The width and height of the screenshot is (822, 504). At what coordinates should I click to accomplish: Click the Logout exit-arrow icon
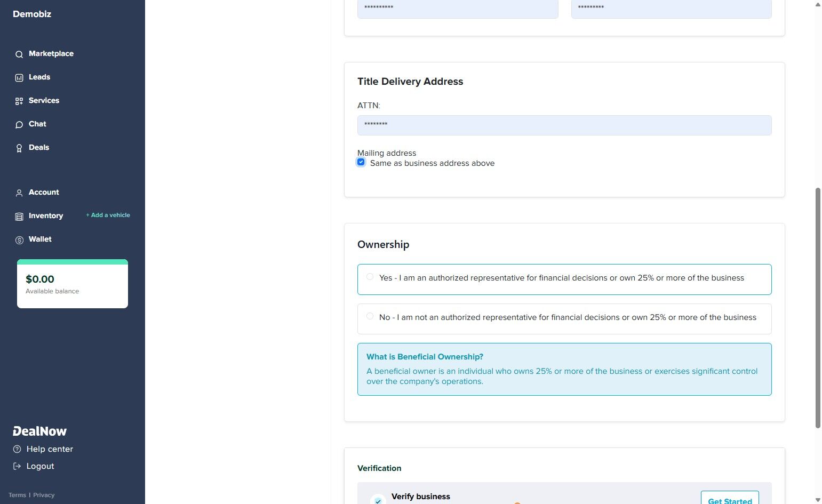(16, 466)
